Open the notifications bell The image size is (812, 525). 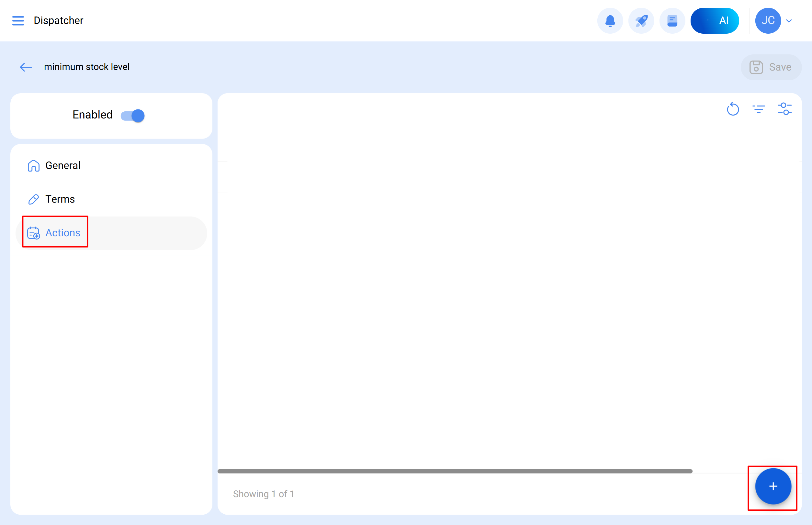[x=610, y=21]
